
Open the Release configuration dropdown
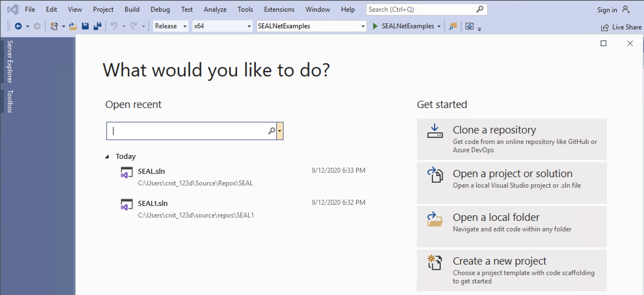pos(186,26)
